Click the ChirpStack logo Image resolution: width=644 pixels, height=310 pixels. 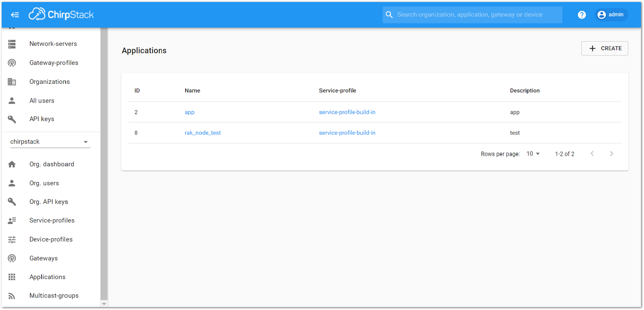tap(61, 14)
